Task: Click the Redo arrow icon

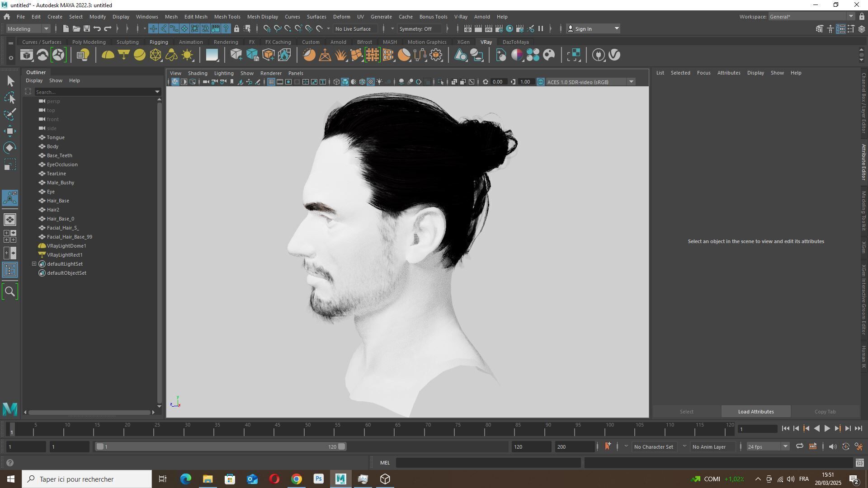Action: tap(108, 29)
